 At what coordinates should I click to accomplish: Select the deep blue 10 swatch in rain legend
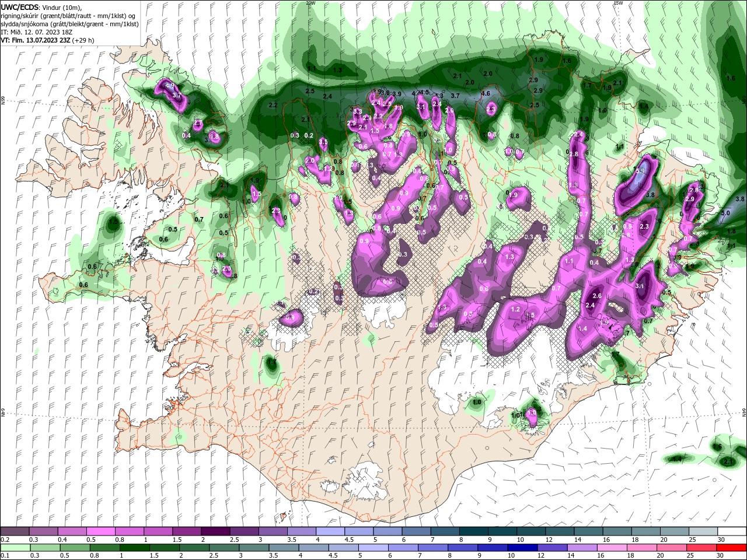[x=522, y=547]
